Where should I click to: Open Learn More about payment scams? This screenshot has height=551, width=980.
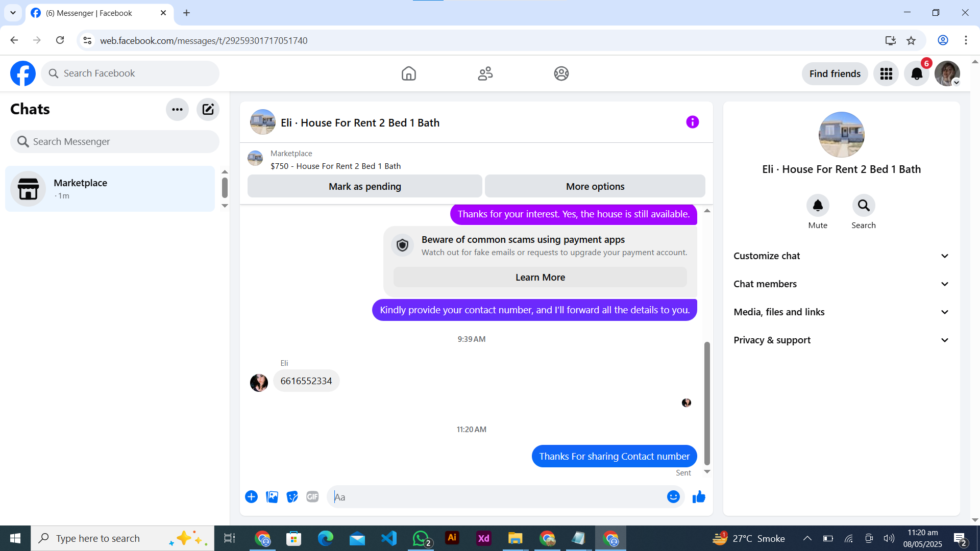(x=540, y=277)
